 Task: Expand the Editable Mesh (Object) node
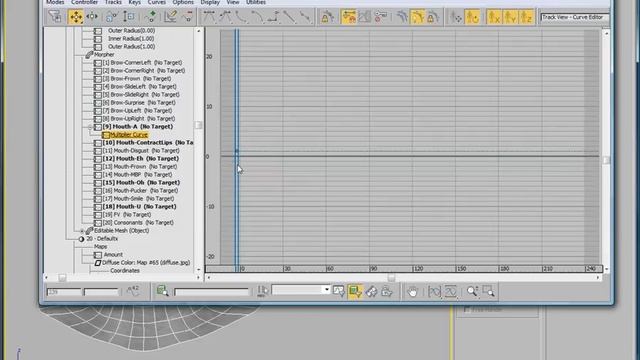tap(82, 231)
